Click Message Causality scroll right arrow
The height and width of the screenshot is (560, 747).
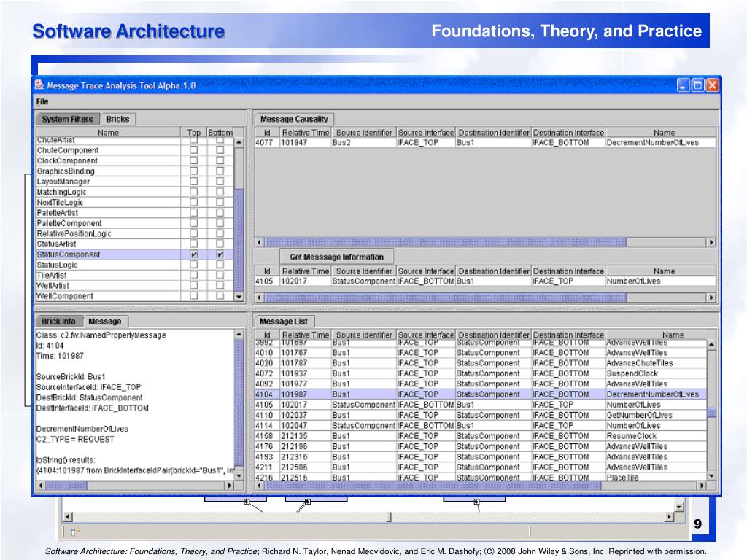tap(711, 242)
